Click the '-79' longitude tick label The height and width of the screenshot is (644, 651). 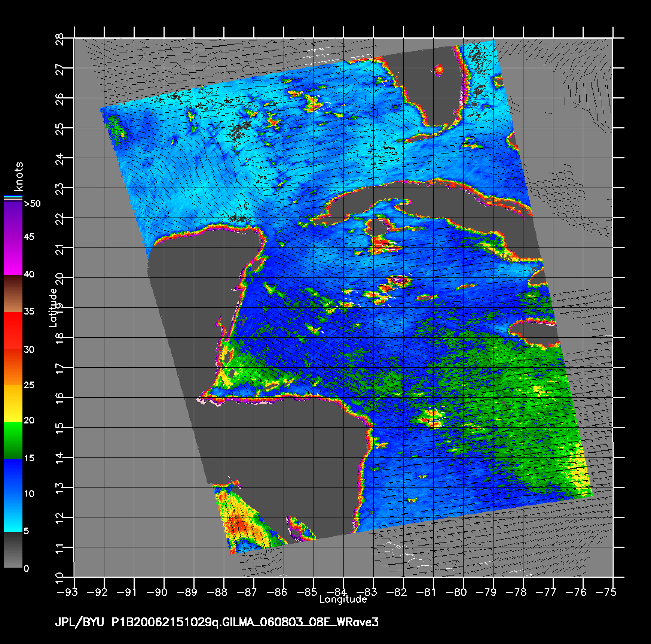[486, 592]
